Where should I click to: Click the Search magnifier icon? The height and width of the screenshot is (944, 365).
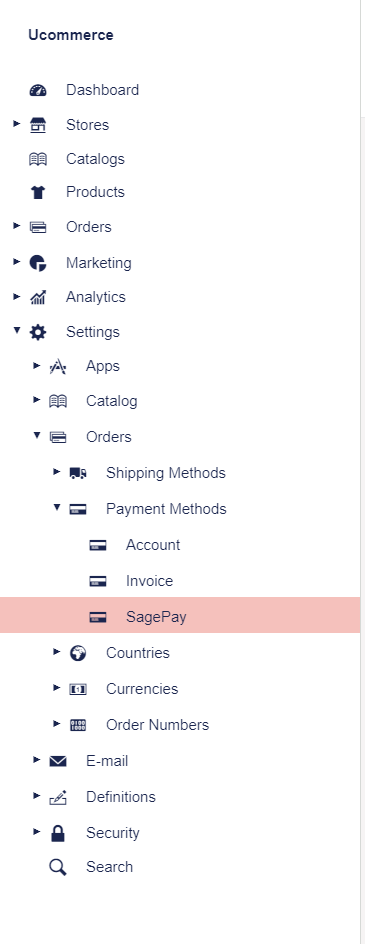coord(58,868)
